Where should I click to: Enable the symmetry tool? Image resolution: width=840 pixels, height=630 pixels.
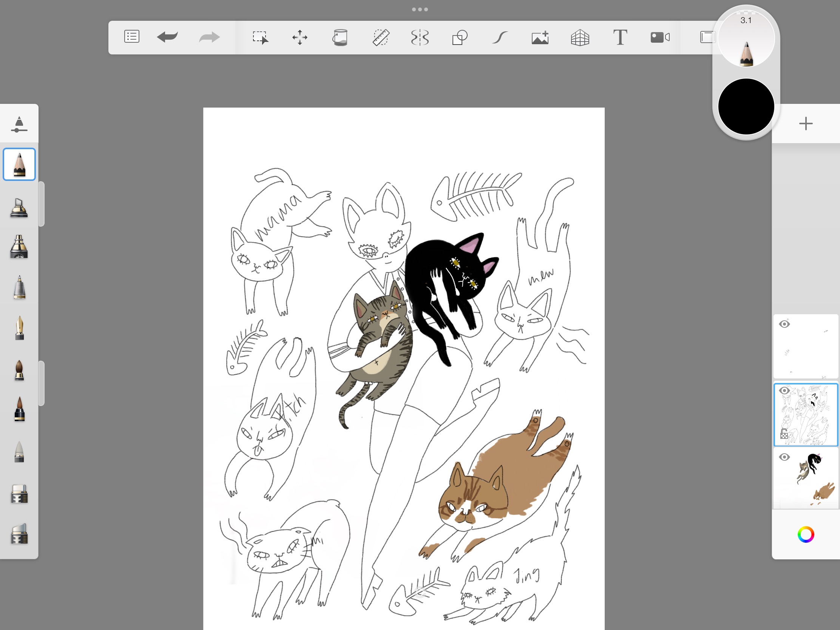[420, 37]
